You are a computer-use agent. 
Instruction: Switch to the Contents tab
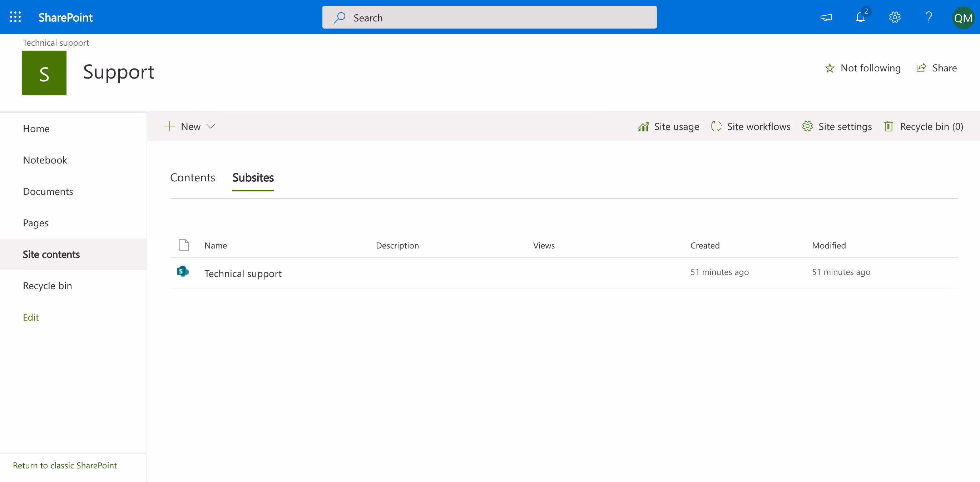click(192, 177)
